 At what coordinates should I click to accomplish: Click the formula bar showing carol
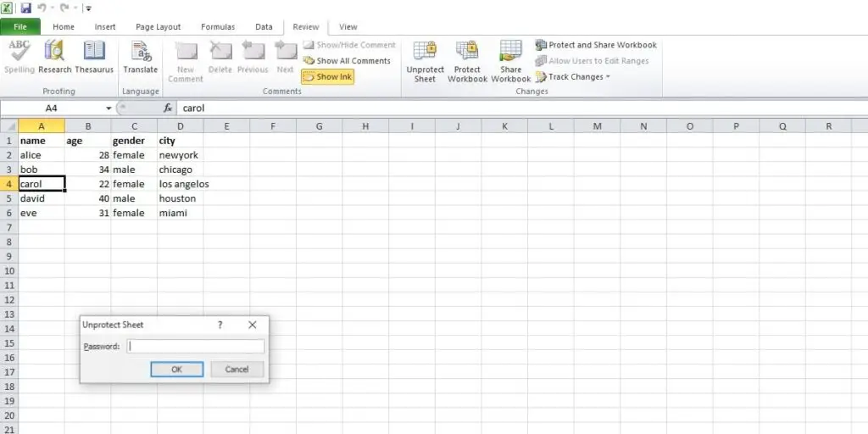(522, 108)
